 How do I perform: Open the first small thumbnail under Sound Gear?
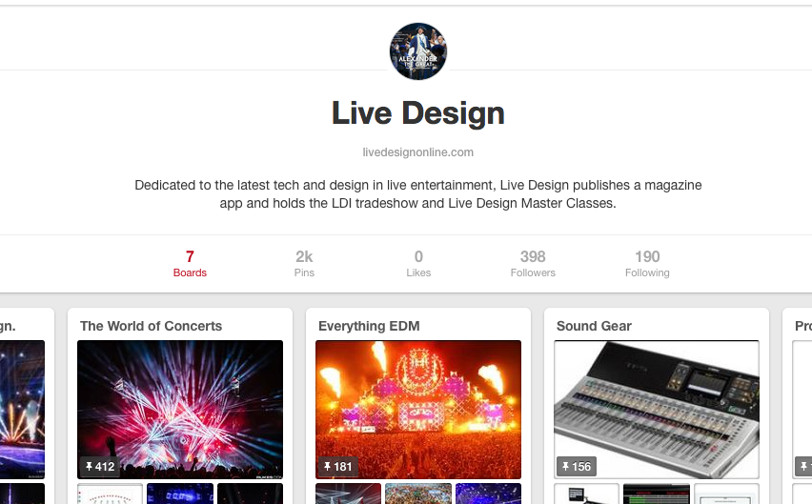[586, 494]
